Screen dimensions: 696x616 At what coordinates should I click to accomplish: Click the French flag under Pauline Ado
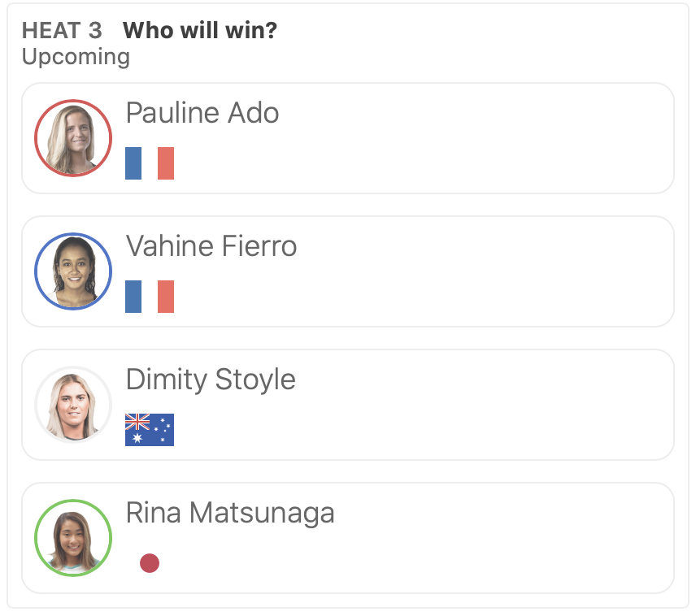[x=150, y=163]
